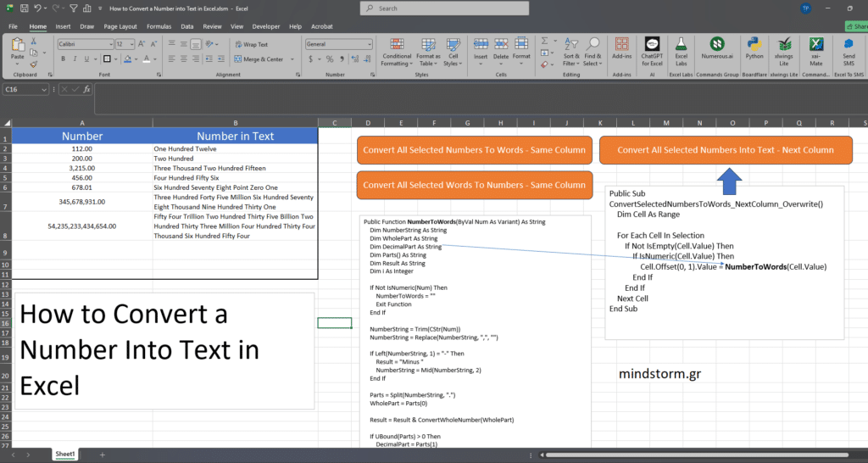Click the Share button
This screenshot has width=868, height=463.
click(856, 26)
